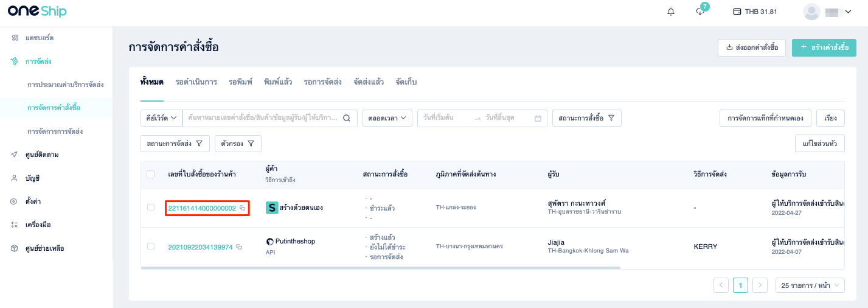Image resolution: width=868 pixels, height=308 pixels.
Task: Open แดชบอร์ด from the sidebar
Action: coord(39,38)
